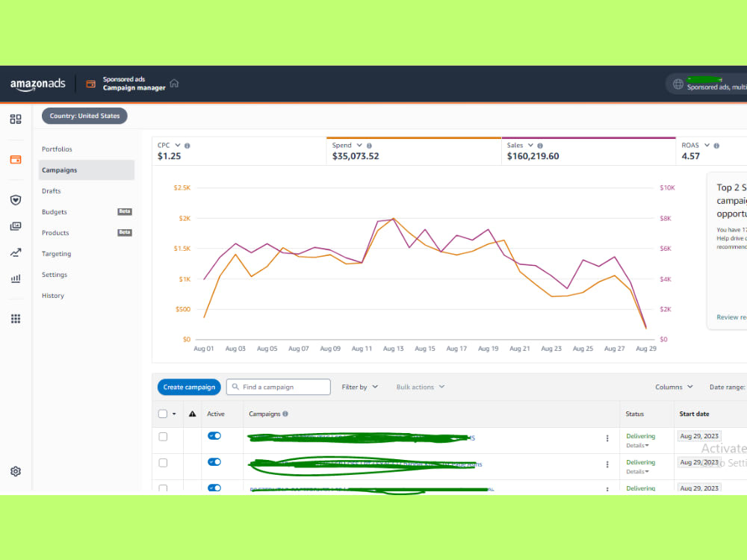
Task: Check the first campaign row checkbox
Action: click(x=163, y=437)
